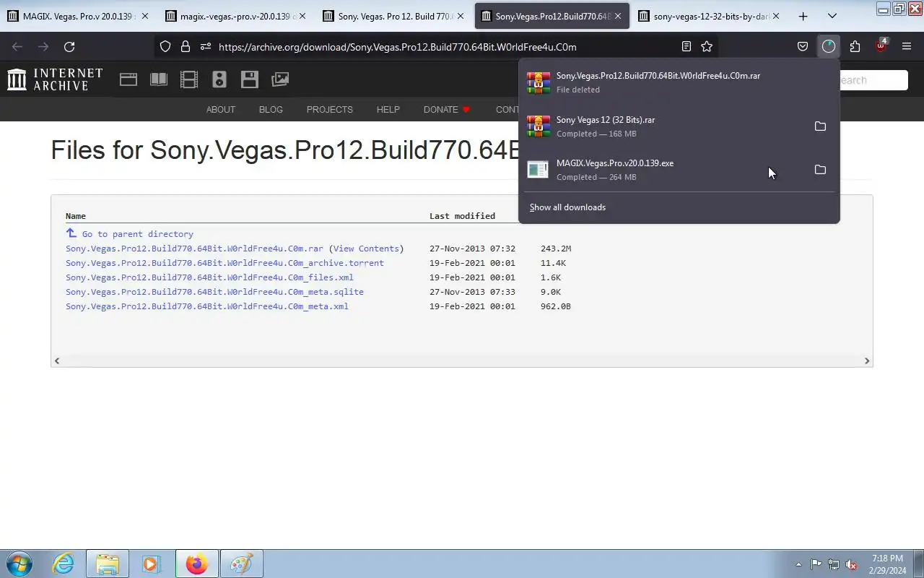This screenshot has width=924, height=578.
Task: Close the MAGIX. Vegas. Pro.v 20.0.139 tab
Action: point(144,16)
